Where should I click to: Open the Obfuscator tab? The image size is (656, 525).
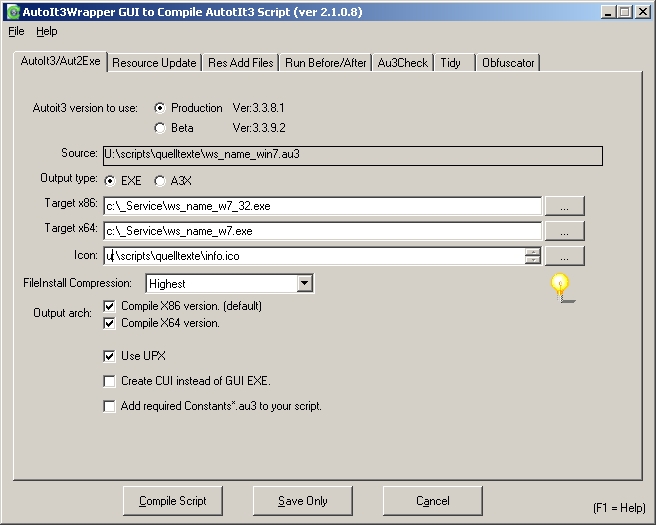(508, 63)
